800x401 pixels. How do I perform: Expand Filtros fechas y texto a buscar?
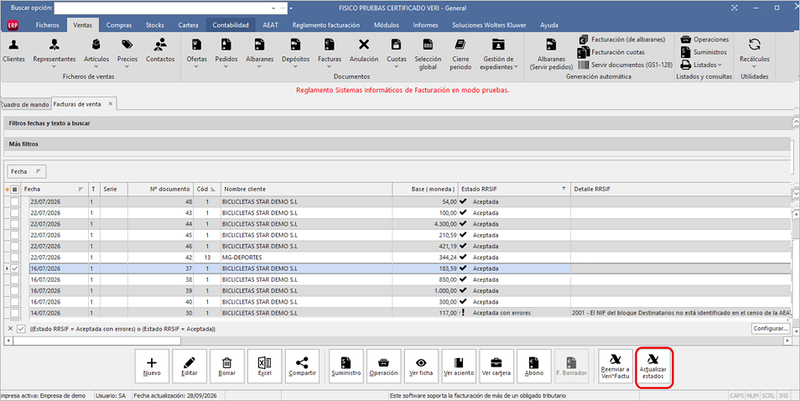pyautogui.click(x=397, y=123)
